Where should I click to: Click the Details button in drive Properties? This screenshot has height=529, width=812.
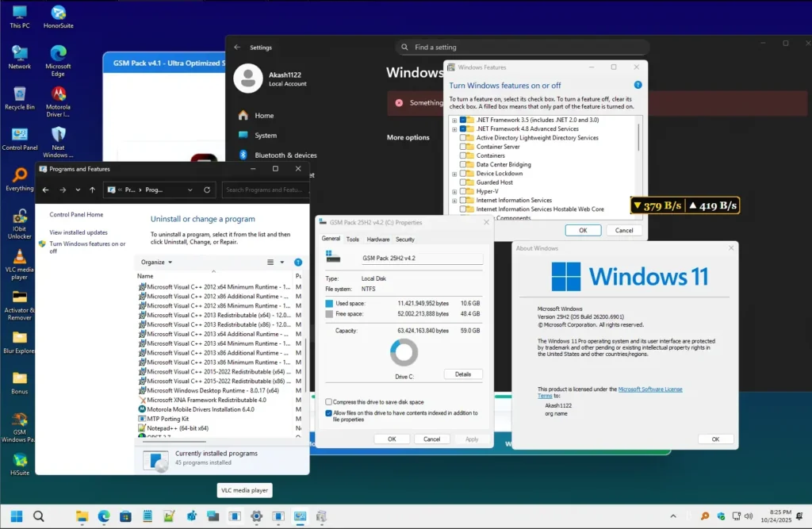464,374
